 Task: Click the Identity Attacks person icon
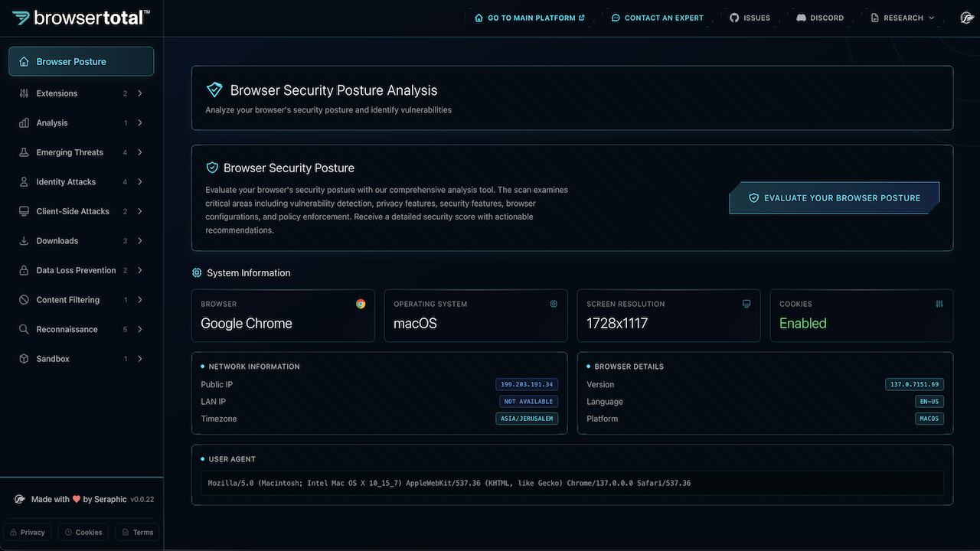(x=24, y=182)
